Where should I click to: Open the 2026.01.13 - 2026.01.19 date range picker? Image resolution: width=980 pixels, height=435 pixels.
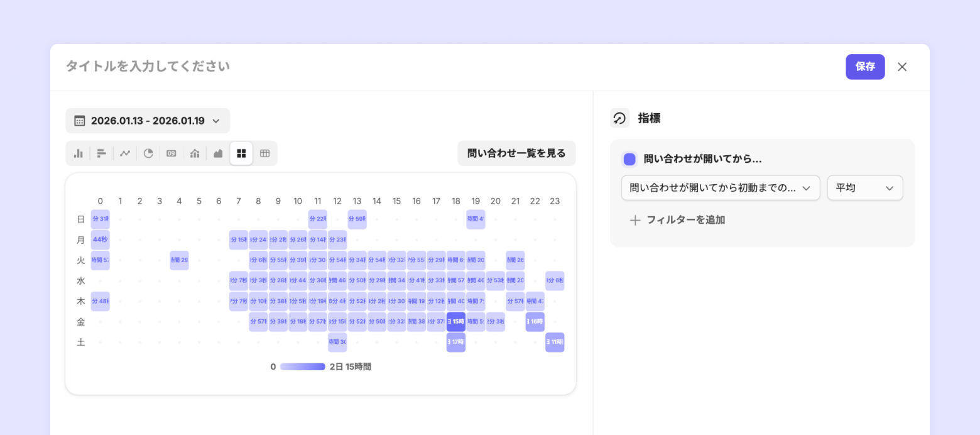click(148, 121)
